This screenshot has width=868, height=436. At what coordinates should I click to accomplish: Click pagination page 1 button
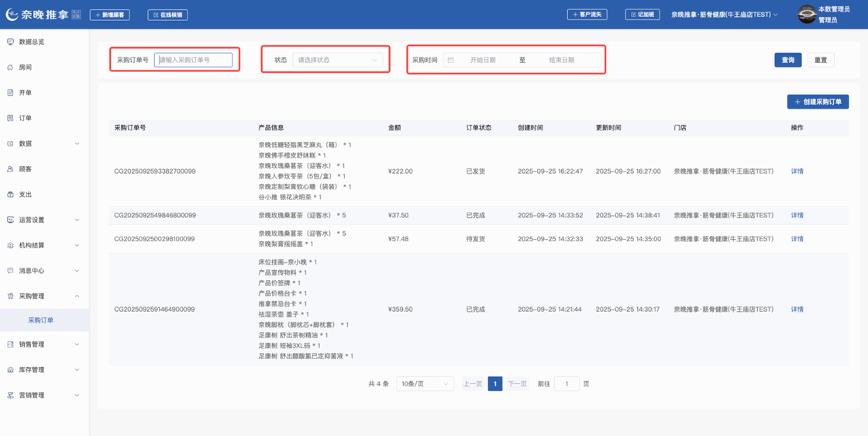(495, 384)
